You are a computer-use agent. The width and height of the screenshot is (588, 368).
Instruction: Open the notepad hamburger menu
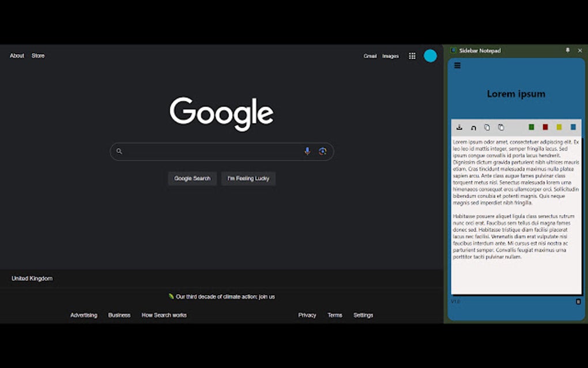click(457, 65)
